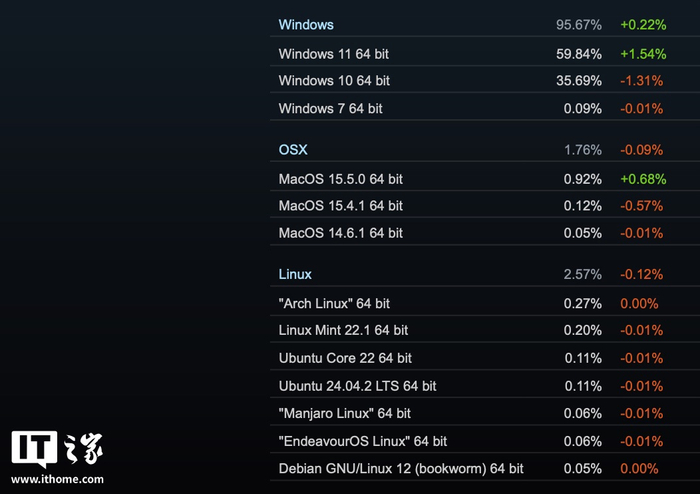Click the Ubuntu Core 22 64 bit row
Viewport: 700px width, 494px height.
pyautogui.click(x=345, y=358)
